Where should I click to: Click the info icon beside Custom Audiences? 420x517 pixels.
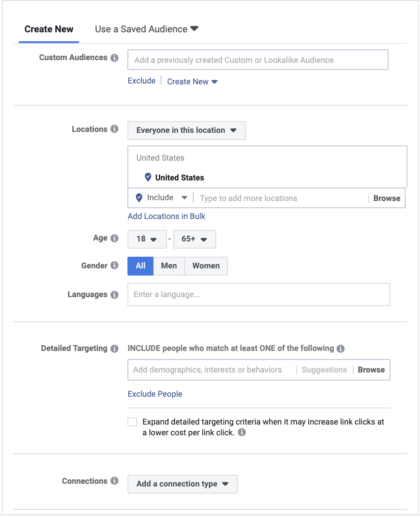click(114, 58)
